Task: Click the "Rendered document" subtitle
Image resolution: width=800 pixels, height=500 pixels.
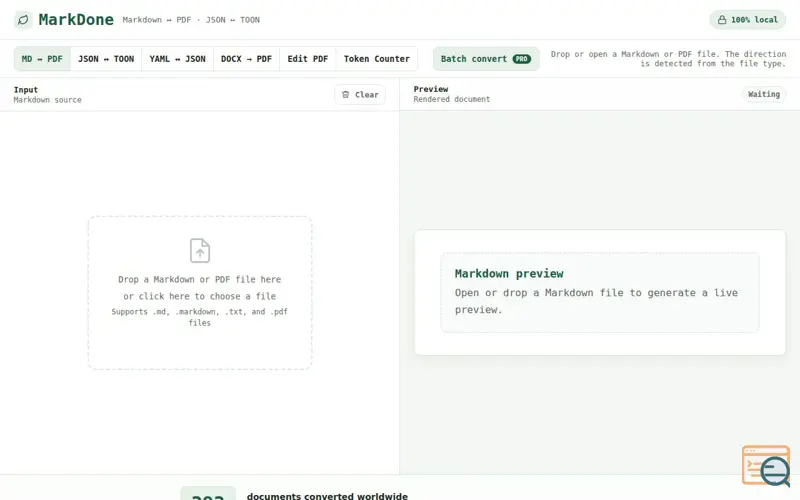Action: [x=452, y=99]
